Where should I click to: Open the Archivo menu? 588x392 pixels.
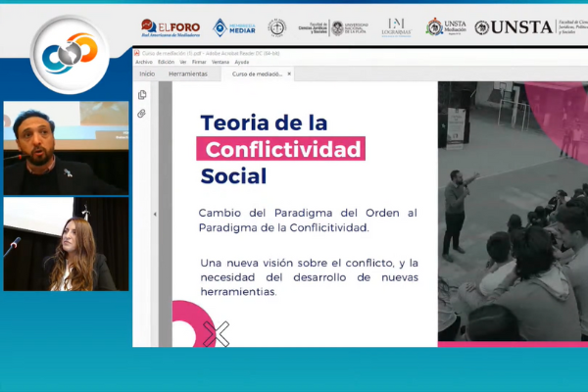click(x=144, y=62)
